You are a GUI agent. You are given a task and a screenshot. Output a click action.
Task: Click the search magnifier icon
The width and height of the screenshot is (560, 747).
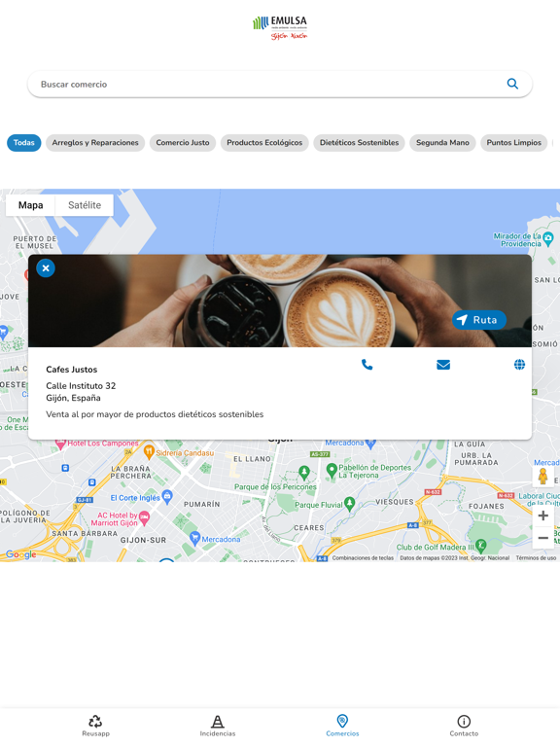point(512,84)
